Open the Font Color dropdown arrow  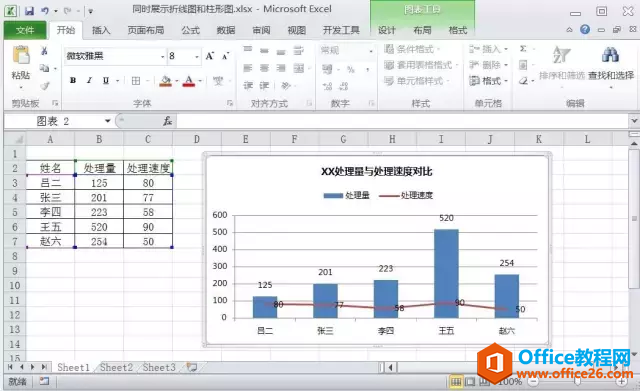click(200, 81)
